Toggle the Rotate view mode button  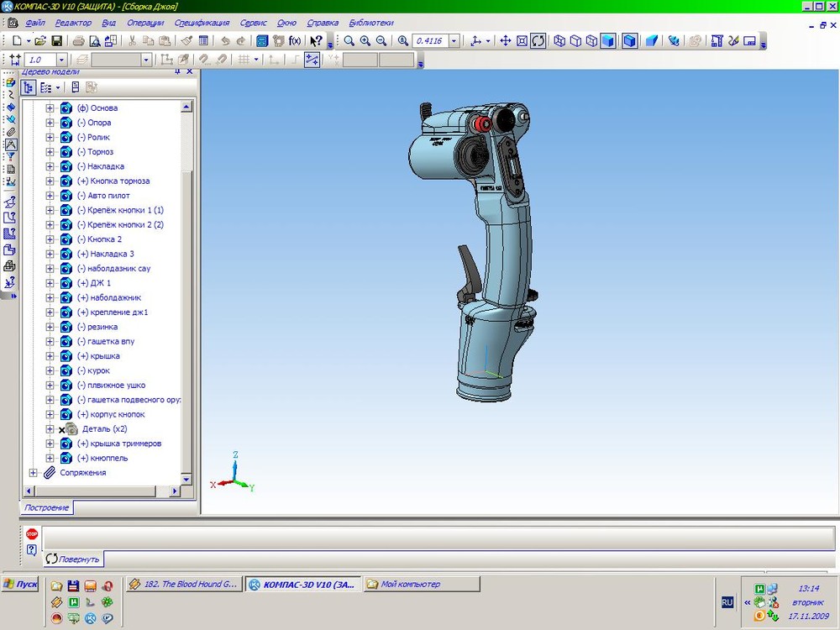coord(538,40)
